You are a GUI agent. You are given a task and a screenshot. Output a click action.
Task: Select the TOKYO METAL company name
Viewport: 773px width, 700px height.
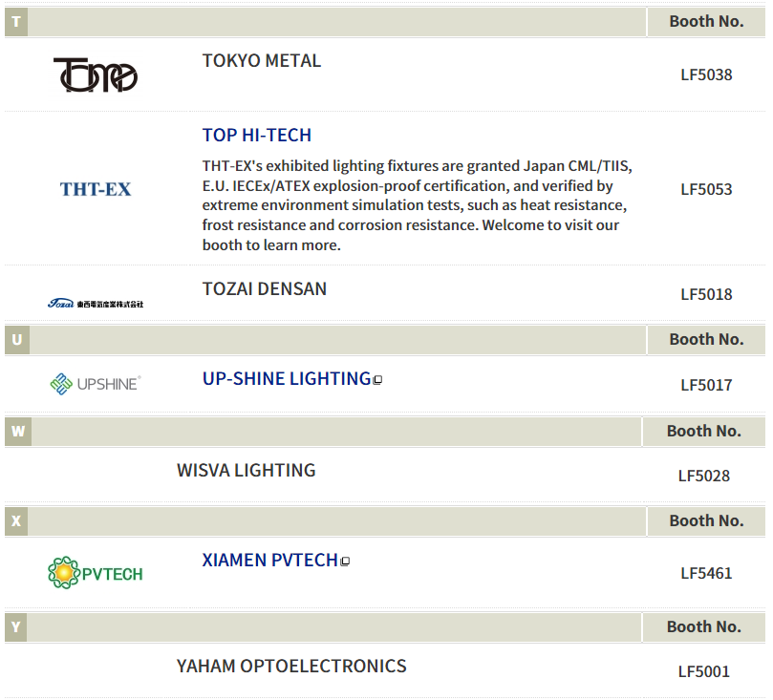[x=261, y=60]
